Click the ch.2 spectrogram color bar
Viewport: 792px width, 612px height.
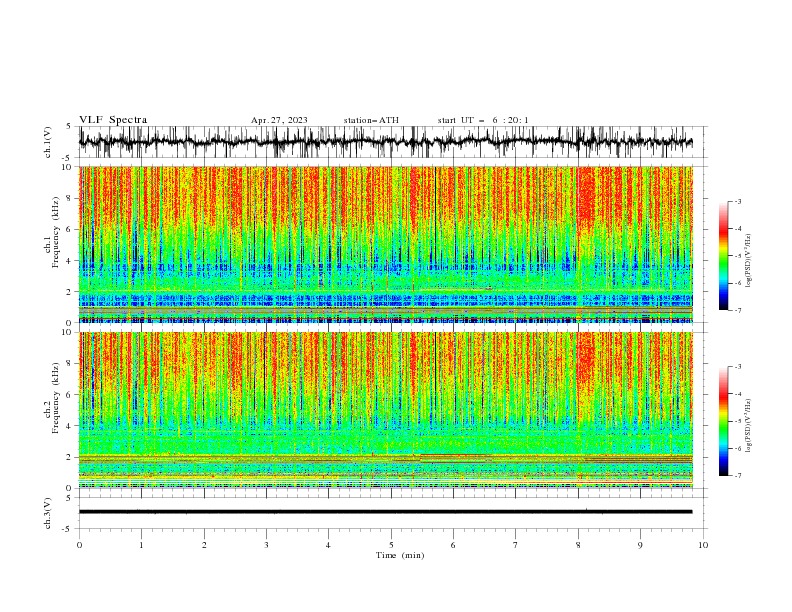tap(723, 421)
